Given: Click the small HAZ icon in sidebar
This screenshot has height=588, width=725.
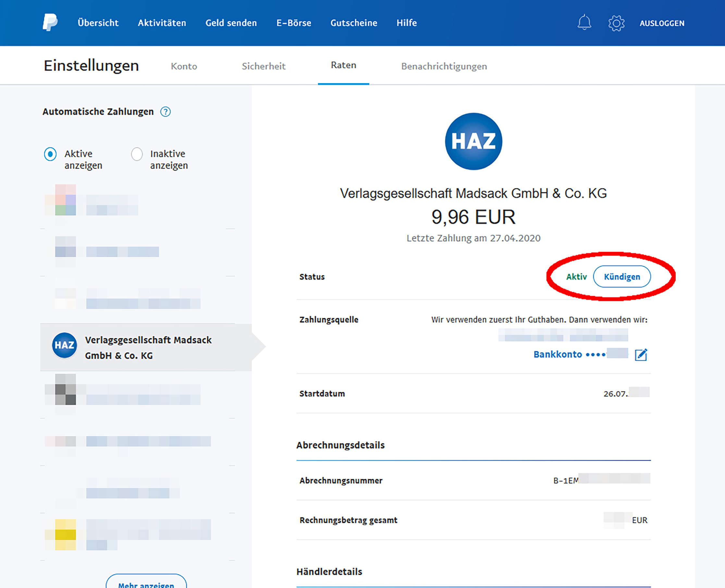Looking at the screenshot, I should coord(64,345).
